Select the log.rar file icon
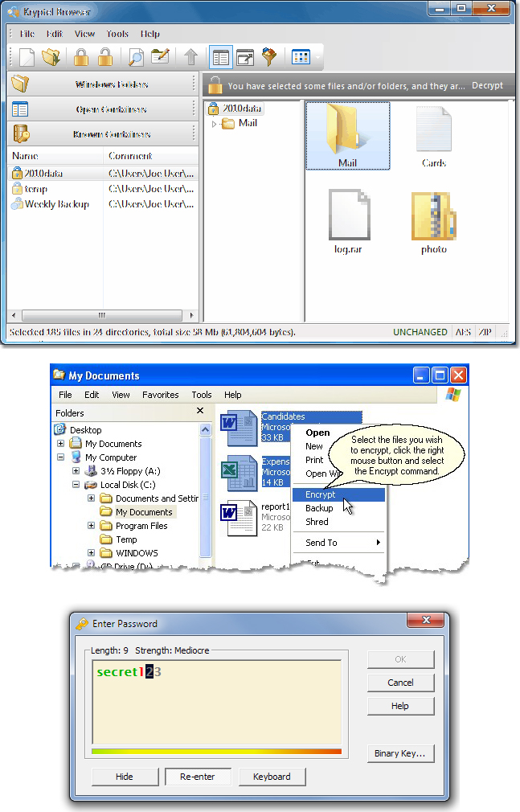Viewport: 520px width, 812px height. click(346, 217)
